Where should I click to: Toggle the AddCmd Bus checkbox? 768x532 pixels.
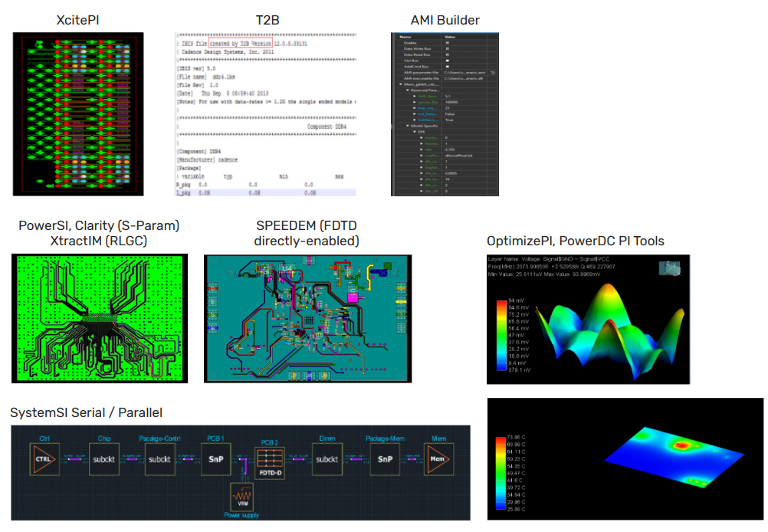tap(448, 67)
